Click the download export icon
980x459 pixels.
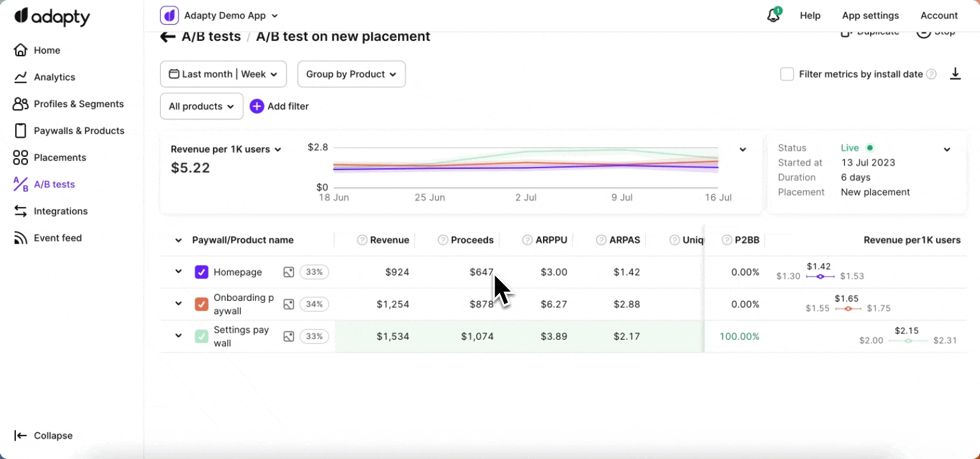[955, 74]
